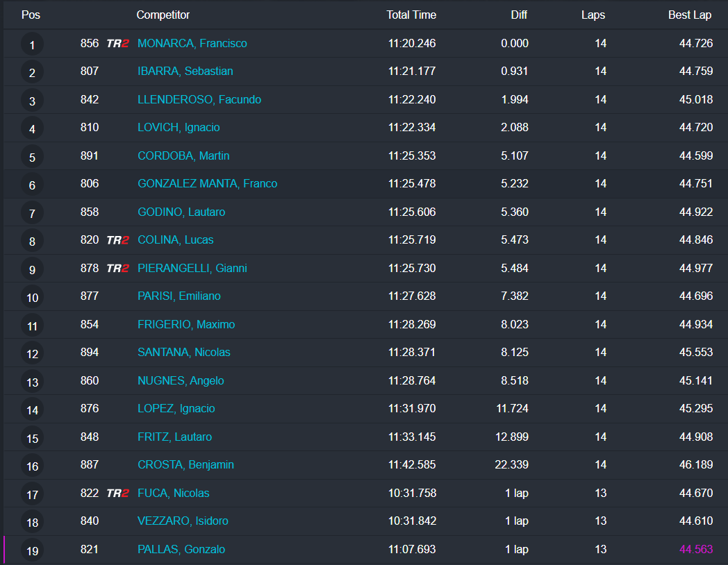Screen dimensions: 728x565
Task: Click the position 12 circle badge
Action: pos(32,354)
